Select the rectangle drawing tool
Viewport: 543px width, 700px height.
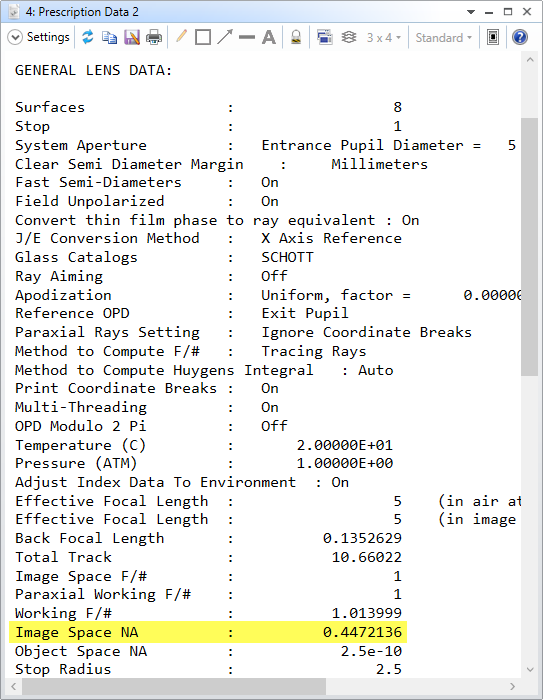pos(203,37)
